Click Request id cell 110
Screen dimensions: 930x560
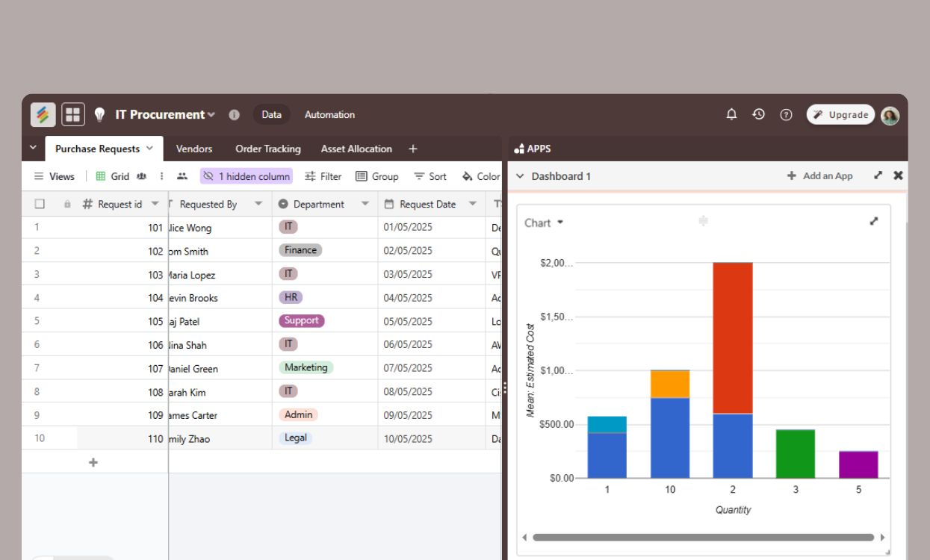point(123,438)
